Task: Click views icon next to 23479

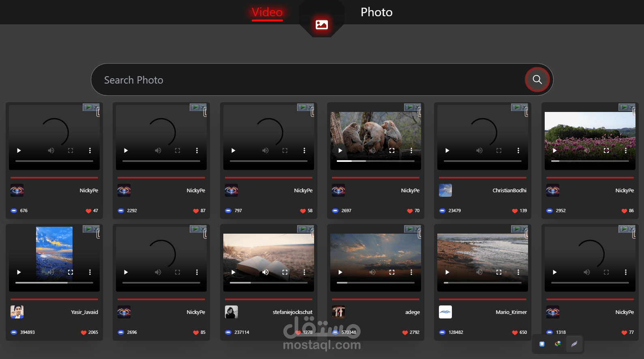Action: pos(442,211)
